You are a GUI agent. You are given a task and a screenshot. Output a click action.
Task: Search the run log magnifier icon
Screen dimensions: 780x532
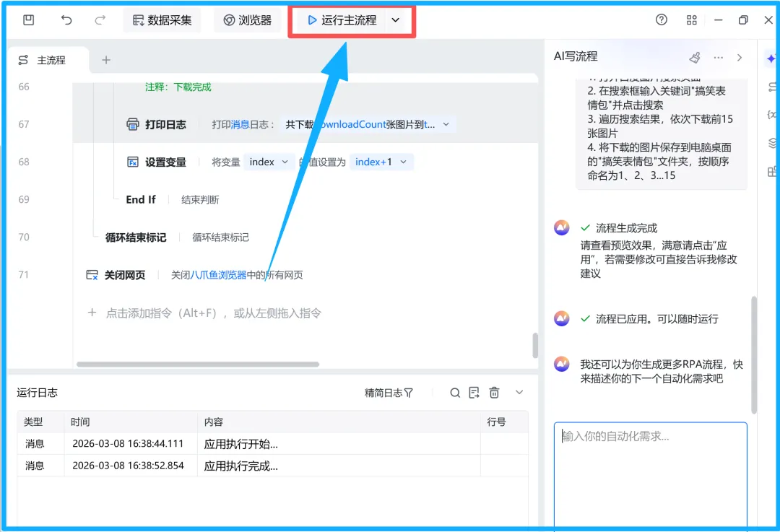point(455,393)
